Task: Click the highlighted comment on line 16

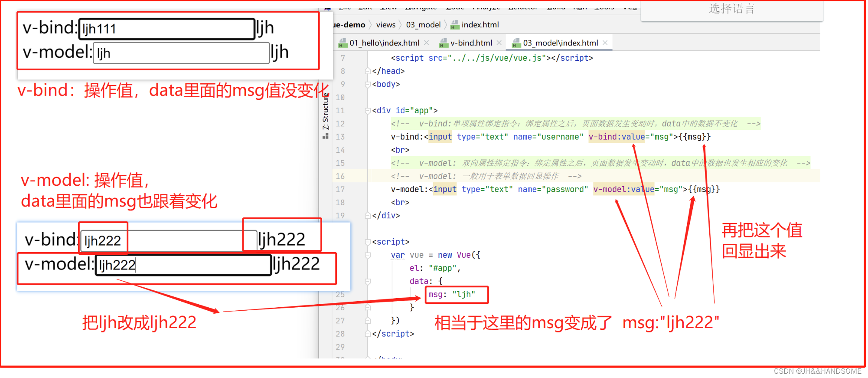Action: coord(486,176)
